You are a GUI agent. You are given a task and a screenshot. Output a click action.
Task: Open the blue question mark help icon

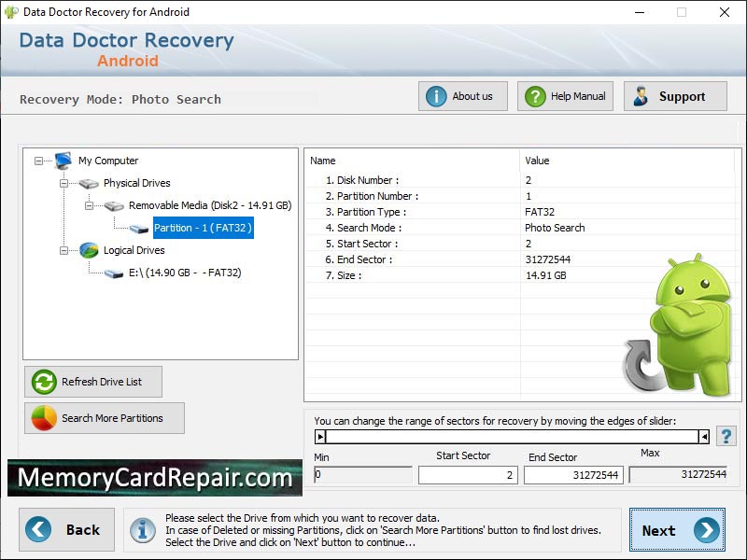[726, 435]
